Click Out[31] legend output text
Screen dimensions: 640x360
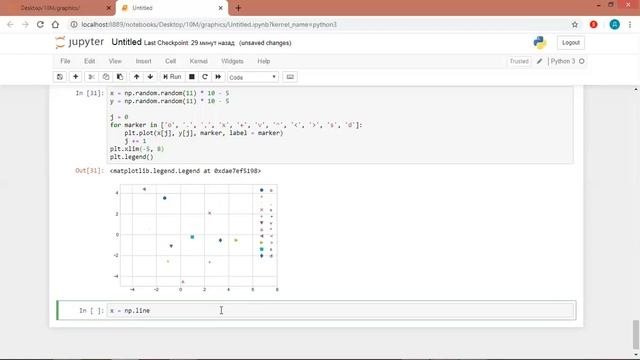point(185,171)
